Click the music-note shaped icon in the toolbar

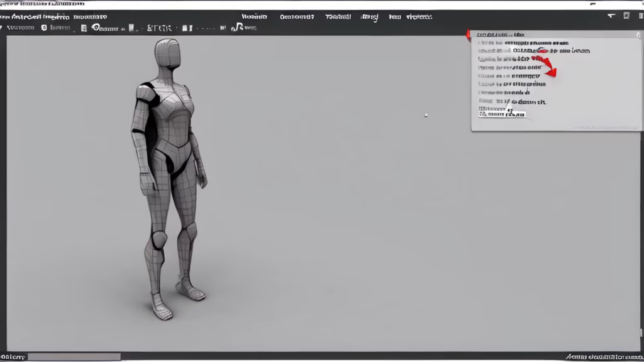click(x=238, y=28)
